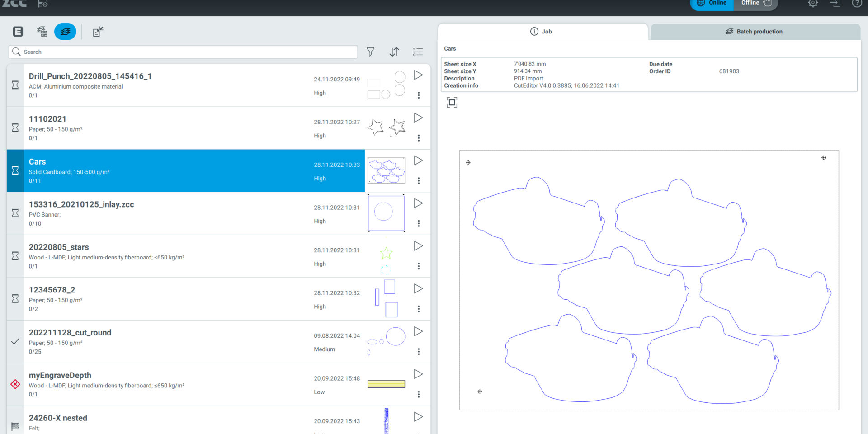
Task: Click the sort order arrows icon
Action: point(394,52)
